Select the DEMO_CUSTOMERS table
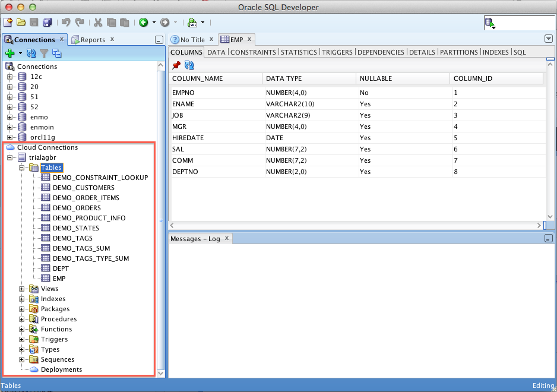 [x=83, y=188]
